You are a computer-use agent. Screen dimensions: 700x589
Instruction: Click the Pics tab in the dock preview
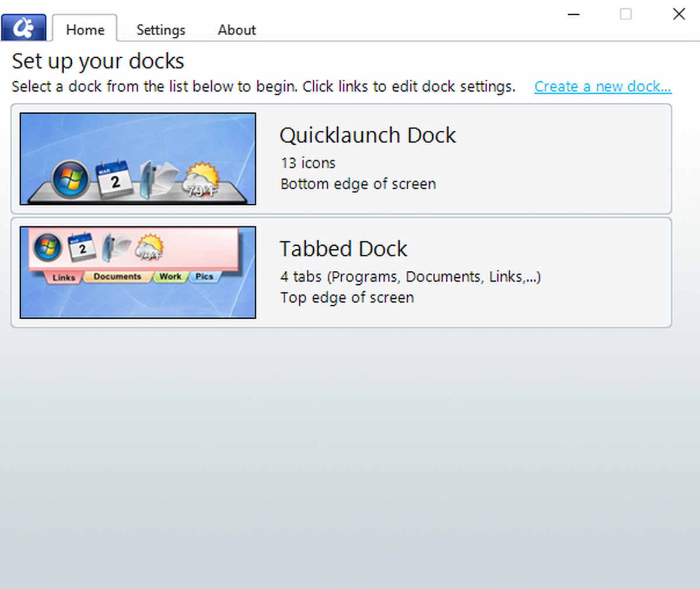pos(204,277)
